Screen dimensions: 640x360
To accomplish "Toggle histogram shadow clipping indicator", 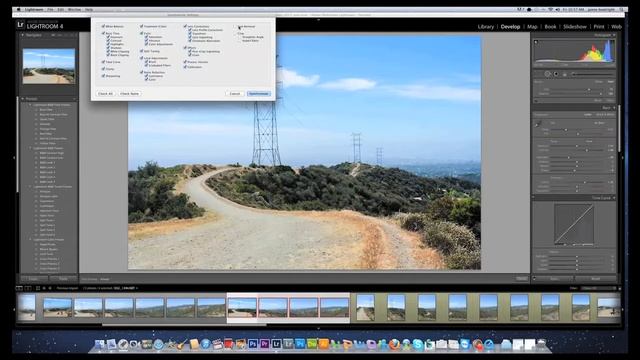I will click(x=536, y=42).
